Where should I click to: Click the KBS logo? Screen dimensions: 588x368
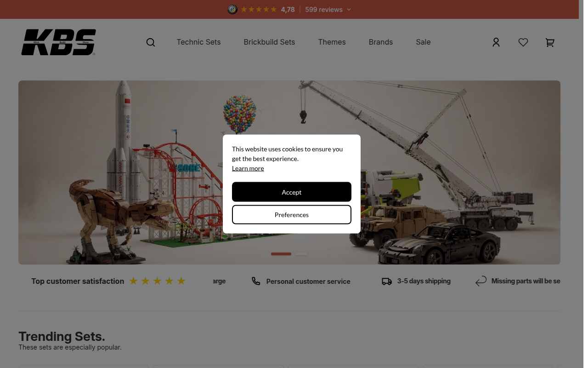point(59,42)
